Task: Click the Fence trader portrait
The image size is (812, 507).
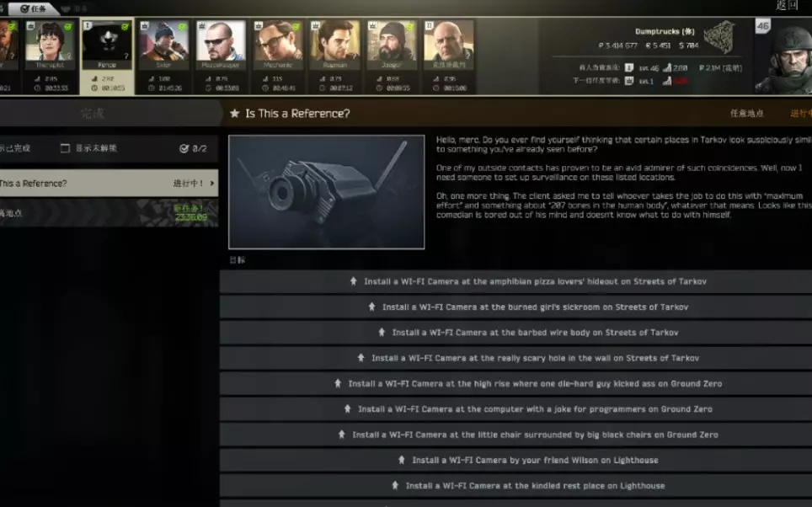Action: 107,45
